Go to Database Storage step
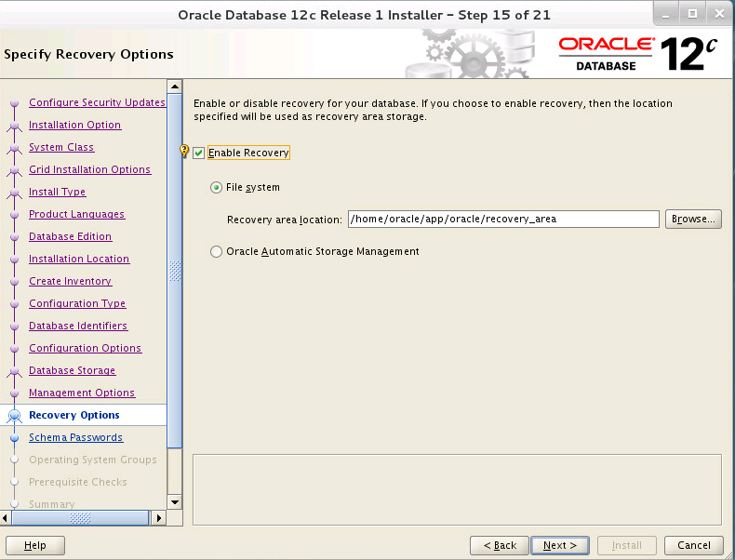This screenshot has width=735, height=560. tap(73, 370)
